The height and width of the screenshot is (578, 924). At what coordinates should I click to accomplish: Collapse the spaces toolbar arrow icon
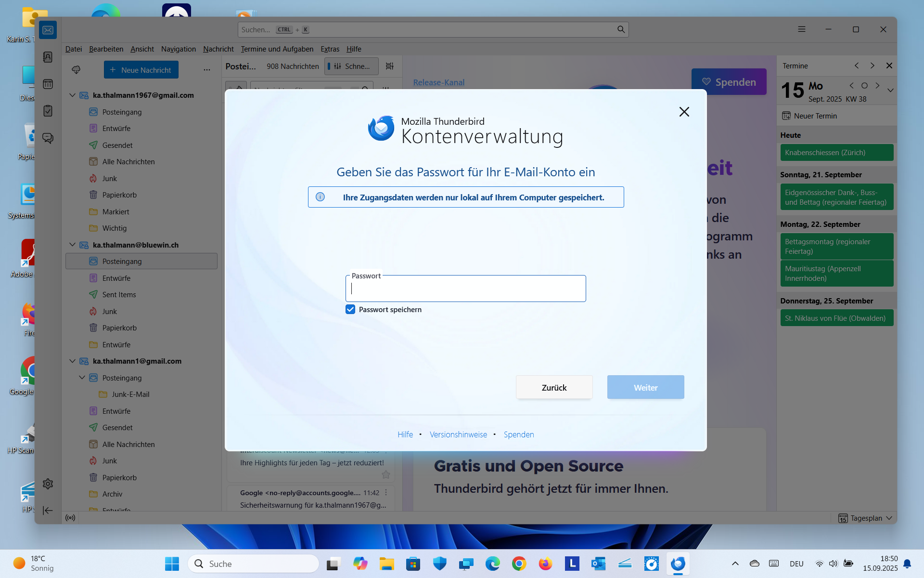tap(48, 511)
